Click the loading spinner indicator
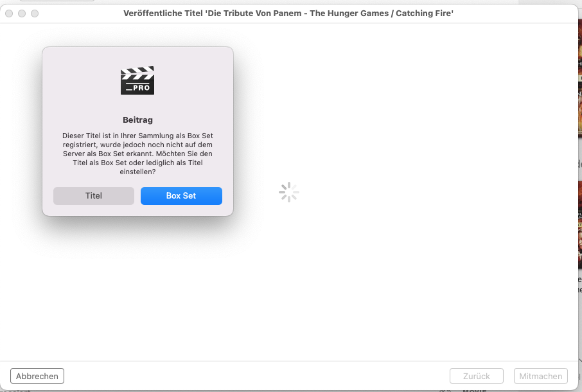 click(x=289, y=192)
